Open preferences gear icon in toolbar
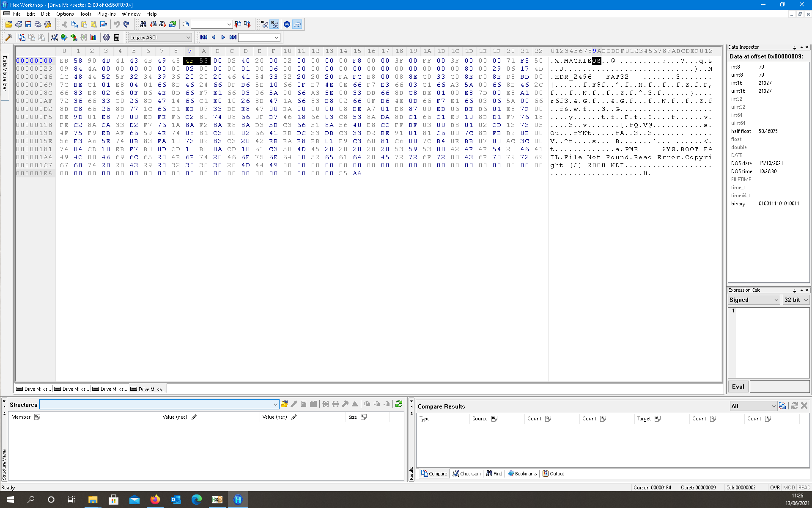812x508 pixels. [x=107, y=38]
